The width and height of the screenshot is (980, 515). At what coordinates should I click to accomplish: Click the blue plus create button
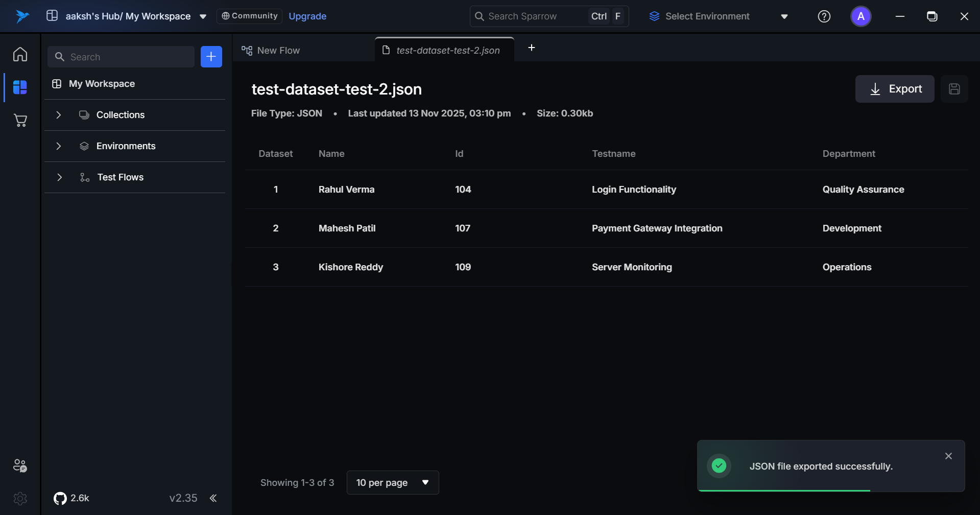pyautogui.click(x=211, y=57)
